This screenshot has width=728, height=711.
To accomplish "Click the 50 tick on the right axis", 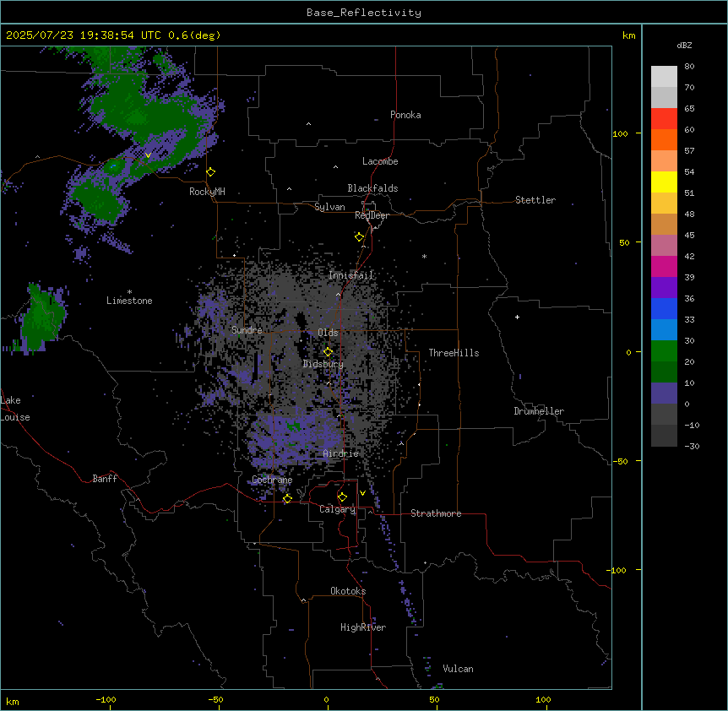I will click(x=624, y=242).
